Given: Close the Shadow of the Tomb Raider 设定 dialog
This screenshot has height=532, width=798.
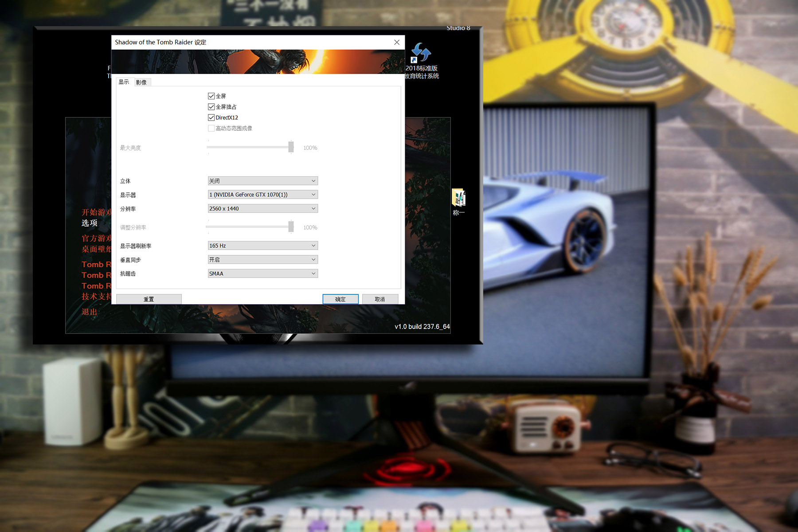Looking at the screenshot, I should coord(397,42).
